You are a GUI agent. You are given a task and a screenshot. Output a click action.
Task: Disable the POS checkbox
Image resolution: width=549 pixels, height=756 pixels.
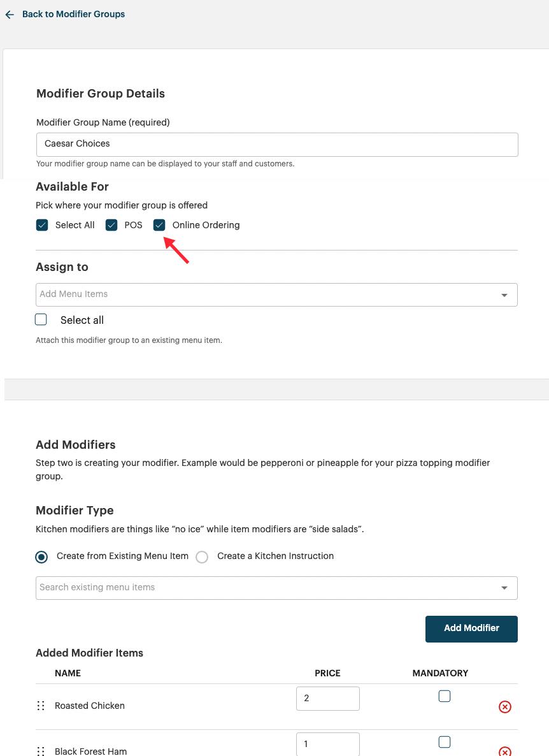click(x=111, y=225)
